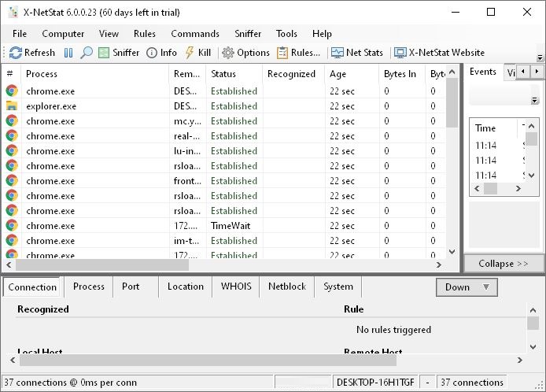546x392 pixels.
Task: Open the View menu
Action: click(109, 34)
